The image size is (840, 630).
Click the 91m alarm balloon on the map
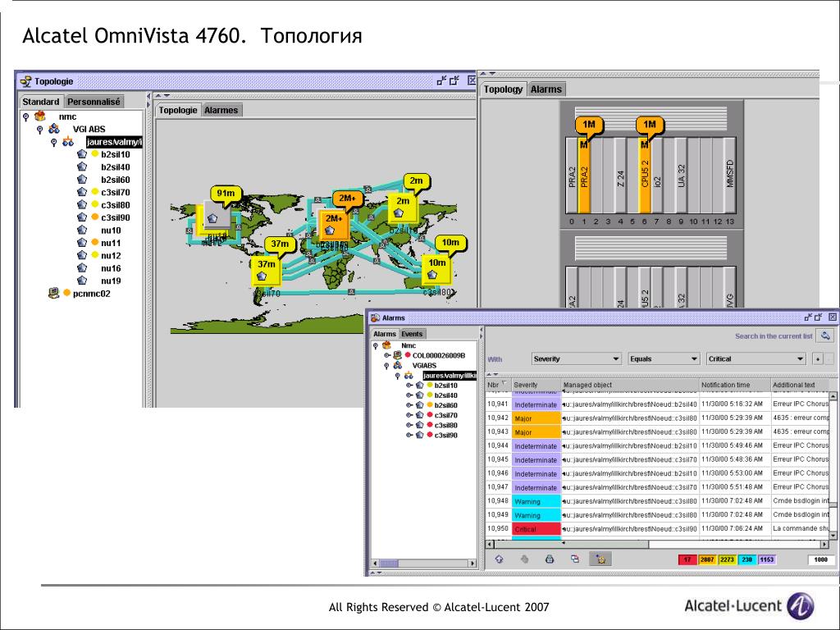pos(226,194)
